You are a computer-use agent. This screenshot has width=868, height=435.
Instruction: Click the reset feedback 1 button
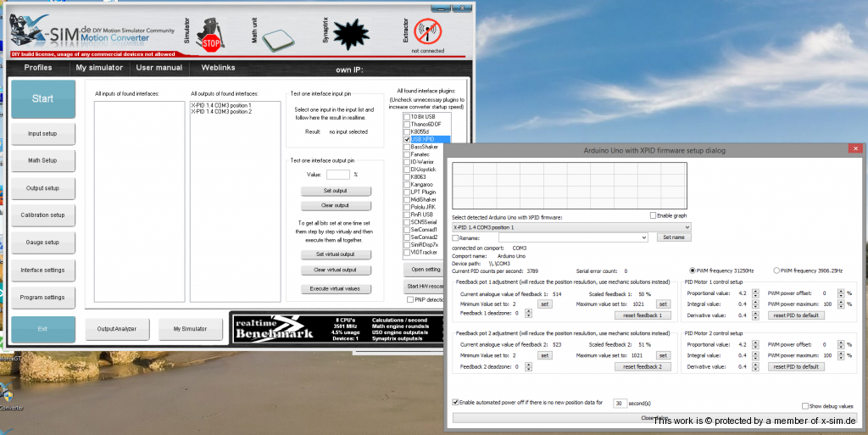click(643, 315)
